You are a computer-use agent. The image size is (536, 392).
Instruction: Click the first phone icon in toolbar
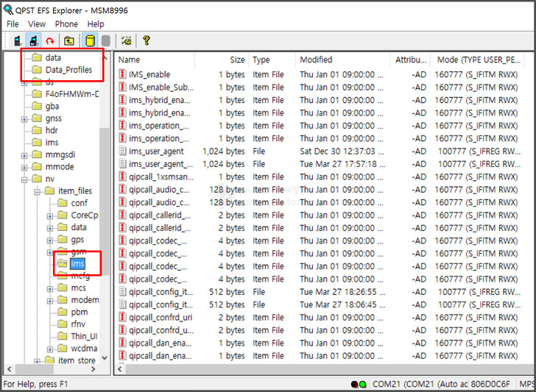click(17, 41)
